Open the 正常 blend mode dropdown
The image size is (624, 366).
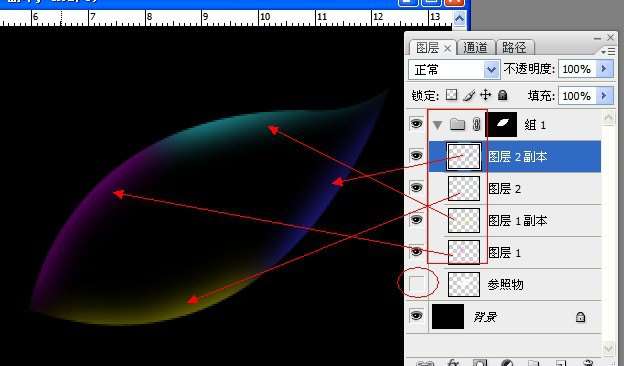[x=454, y=70]
